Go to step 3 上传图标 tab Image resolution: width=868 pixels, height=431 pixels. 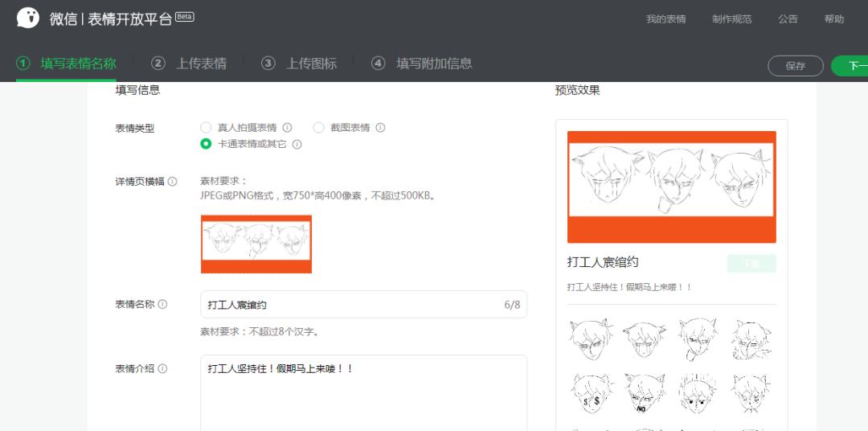pos(299,64)
